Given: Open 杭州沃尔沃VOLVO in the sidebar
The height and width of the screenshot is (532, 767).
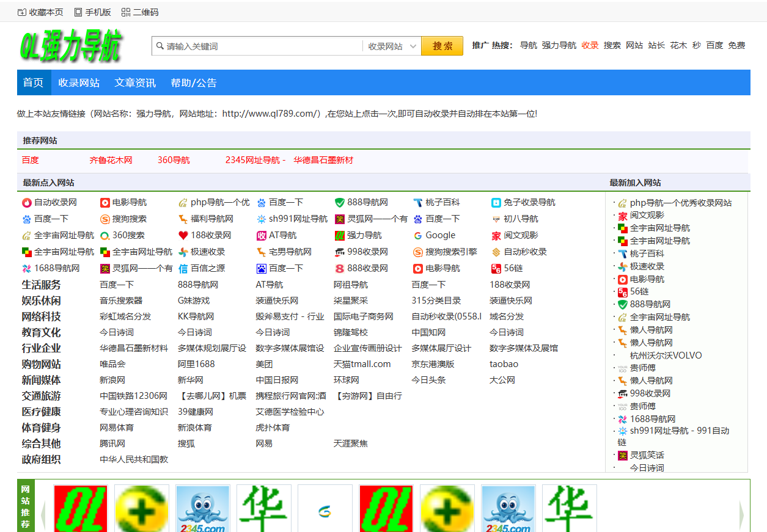Looking at the screenshot, I should [x=666, y=356].
